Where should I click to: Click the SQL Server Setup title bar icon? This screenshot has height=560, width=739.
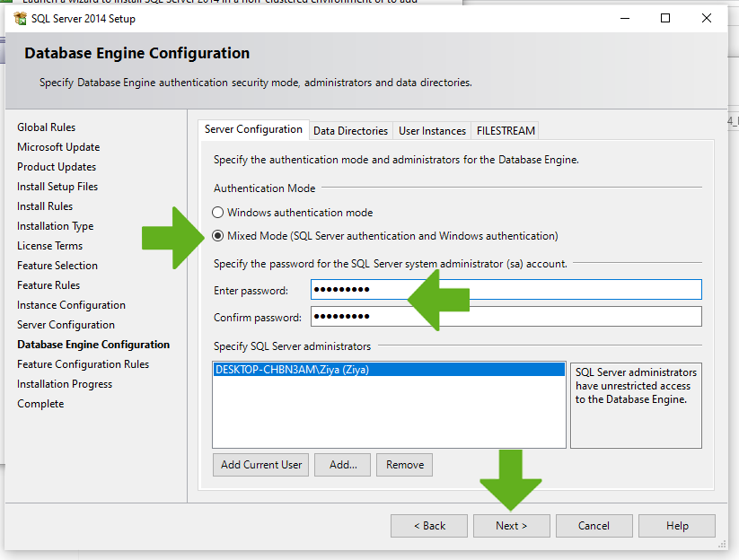click(x=20, y=19)
